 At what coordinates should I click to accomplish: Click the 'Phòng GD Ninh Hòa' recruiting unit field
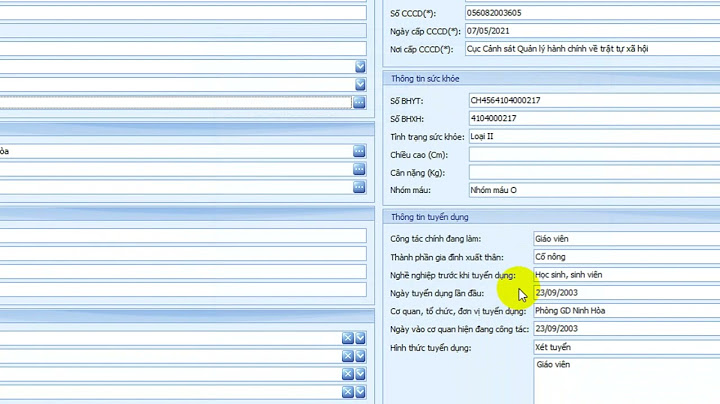tap(627, 311)
